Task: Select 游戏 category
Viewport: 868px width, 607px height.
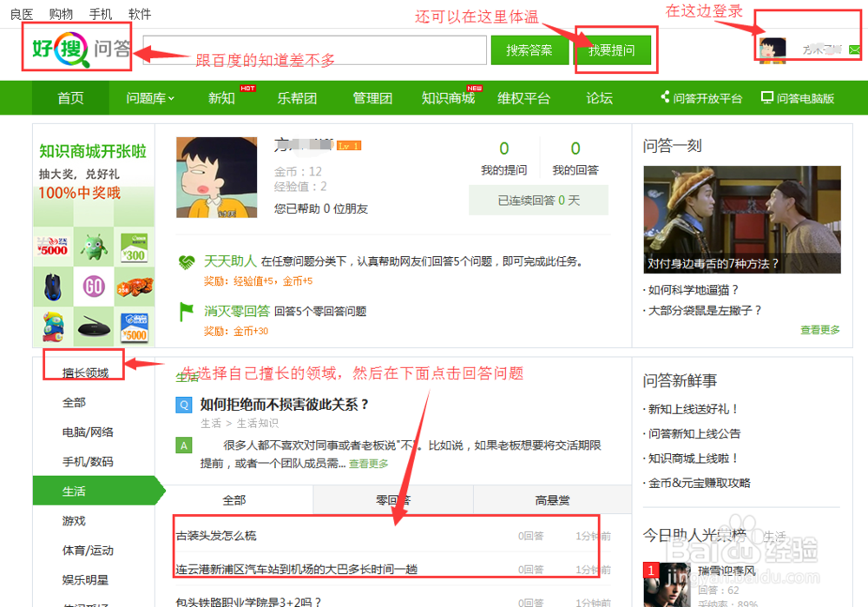Action: tap(74, 521)
